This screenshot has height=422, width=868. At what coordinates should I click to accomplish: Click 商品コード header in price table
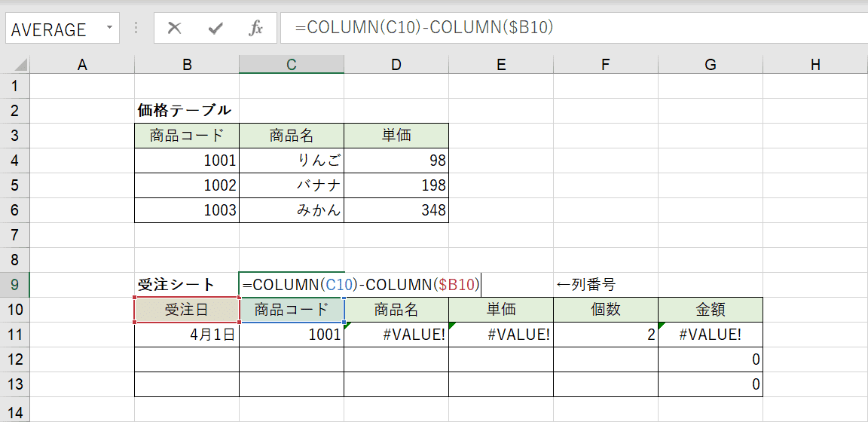click(x=187, y=136)
